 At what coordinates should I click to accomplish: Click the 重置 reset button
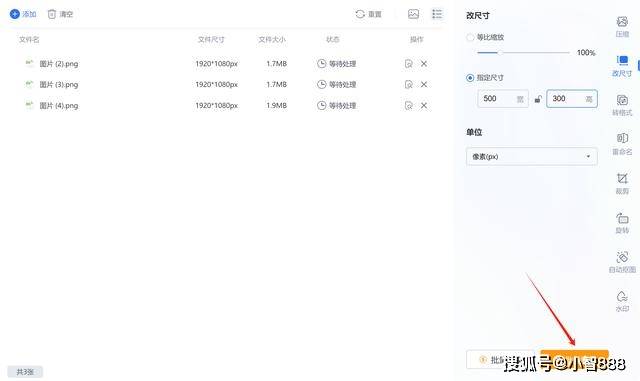(368, 14)
